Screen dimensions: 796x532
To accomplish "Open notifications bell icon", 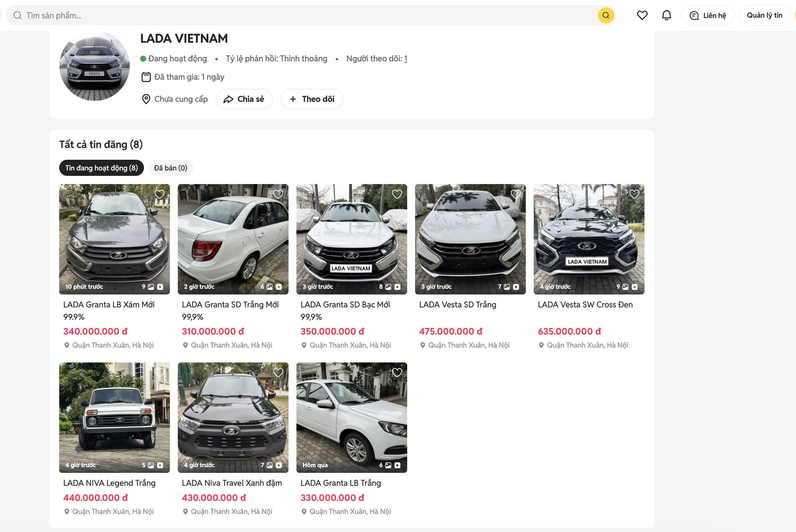I will click(x=666, y=15).
